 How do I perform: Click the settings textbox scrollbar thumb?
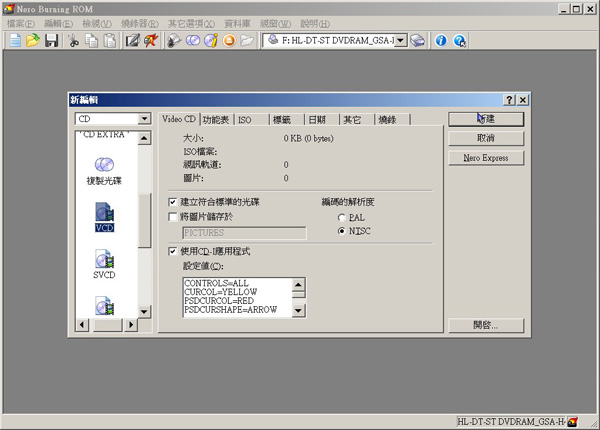[298, 294]
